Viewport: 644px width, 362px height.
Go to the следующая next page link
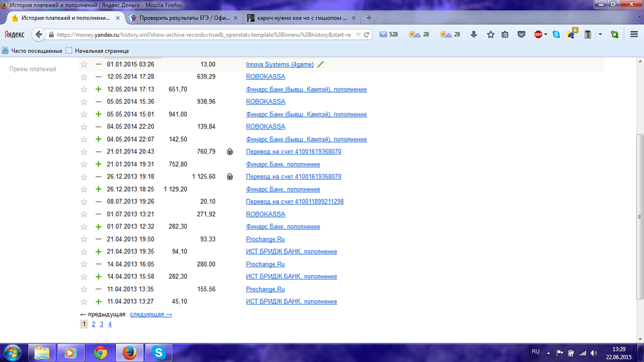(151, 314)
